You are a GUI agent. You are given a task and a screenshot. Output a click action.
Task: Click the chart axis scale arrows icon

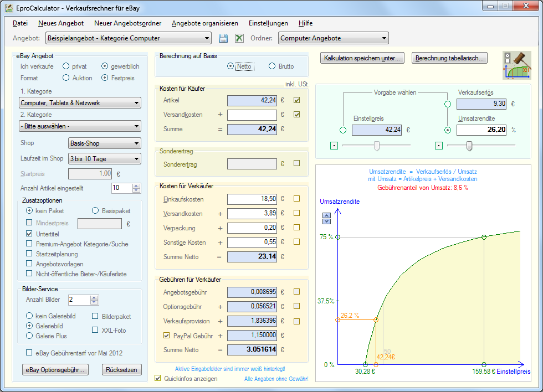click(326, 218)
